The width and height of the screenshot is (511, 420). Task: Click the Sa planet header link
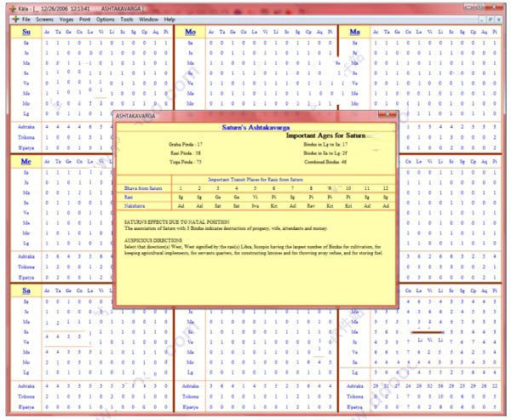[26, 291]
